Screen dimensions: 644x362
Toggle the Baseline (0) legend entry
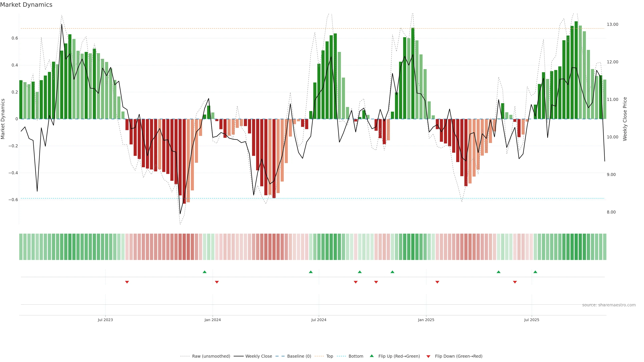coord(299,356)
